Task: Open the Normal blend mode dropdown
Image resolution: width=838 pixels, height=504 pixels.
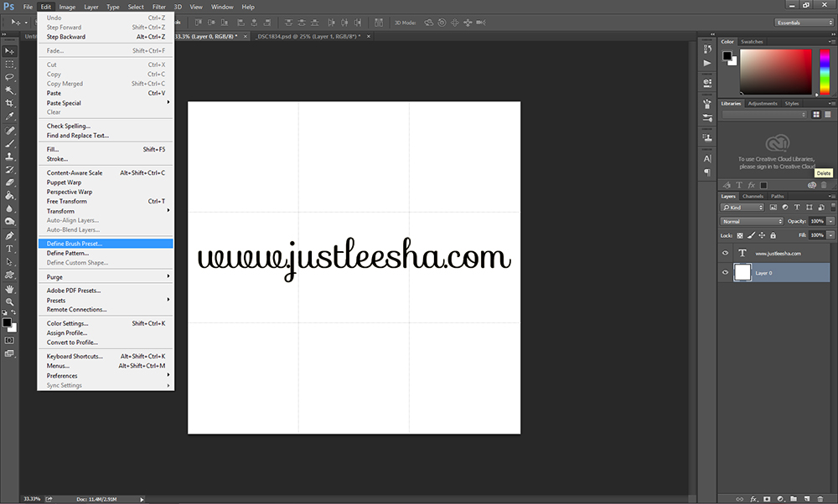Action: pos(752,221)
